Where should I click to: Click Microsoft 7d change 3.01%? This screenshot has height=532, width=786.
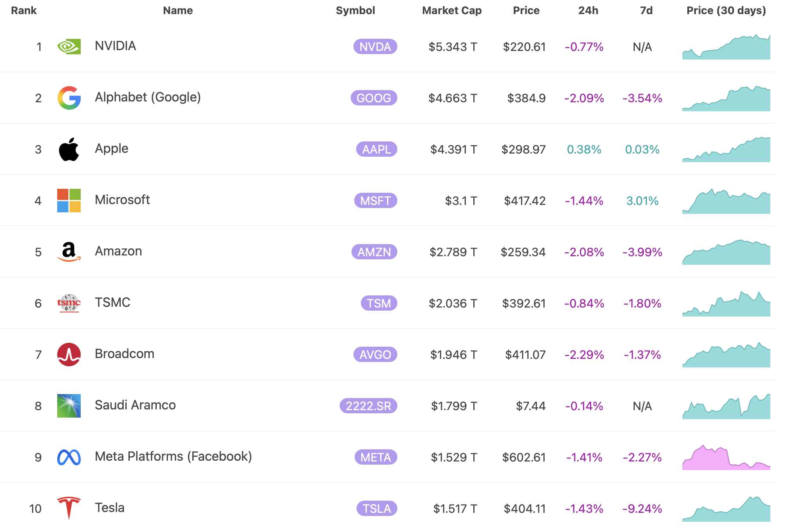642,201
